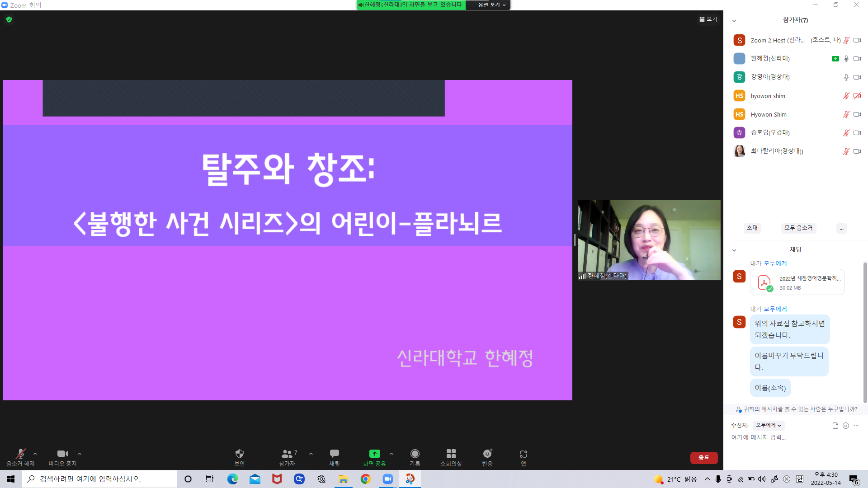The height and width of the screenshot is (488, 868).
Task: Collapse the 참가자 panel chevron
Action: pos(734,21)
